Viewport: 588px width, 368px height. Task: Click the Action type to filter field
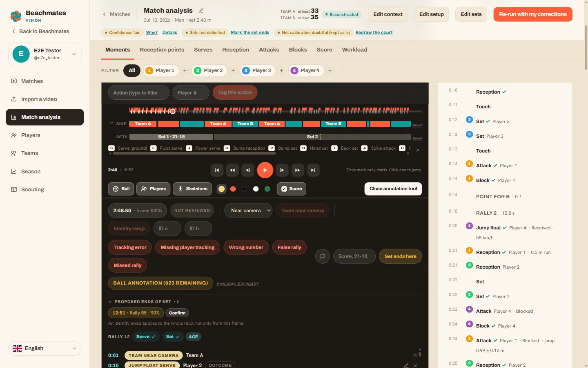pyautogui.click(x=139, y=93)
